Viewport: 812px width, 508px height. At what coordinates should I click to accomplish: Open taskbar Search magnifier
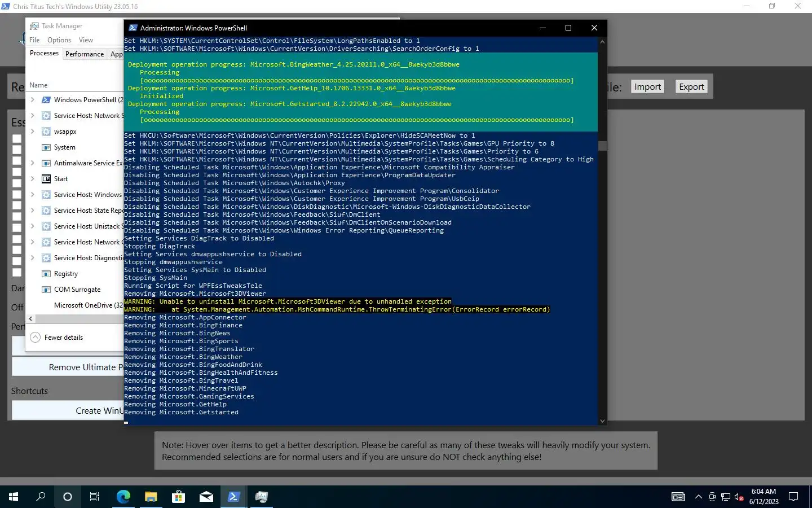point(41,497)
